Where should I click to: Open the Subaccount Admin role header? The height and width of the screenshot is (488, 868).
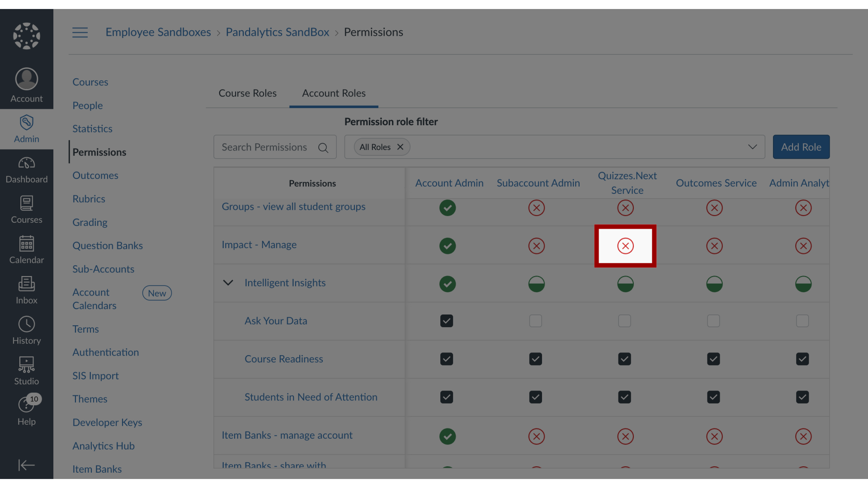coord(538,183)
